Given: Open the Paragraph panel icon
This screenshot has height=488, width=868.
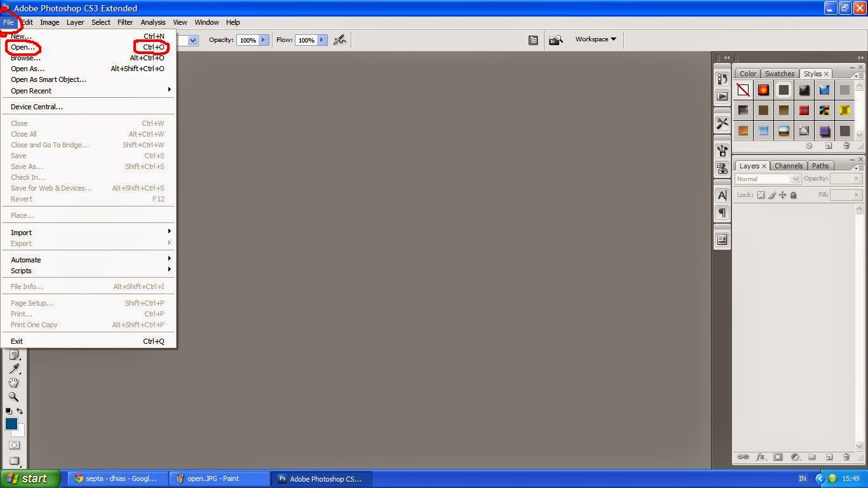Looking at the screenshot, I should coord(722,213).
